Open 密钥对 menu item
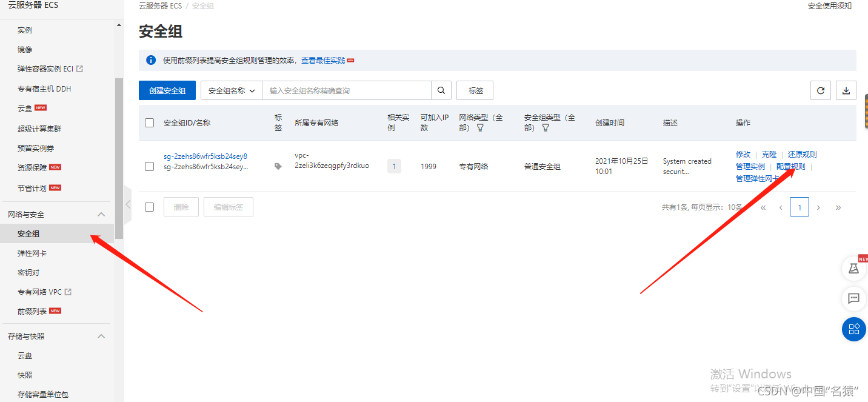The width and height of the screenshot is (868, 402). (28, 272)
